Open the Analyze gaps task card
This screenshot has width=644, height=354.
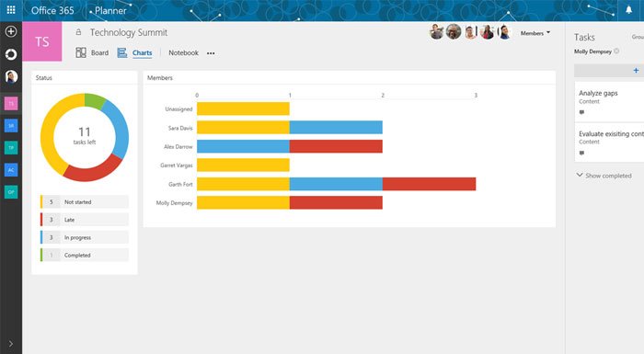coord(609,101)
